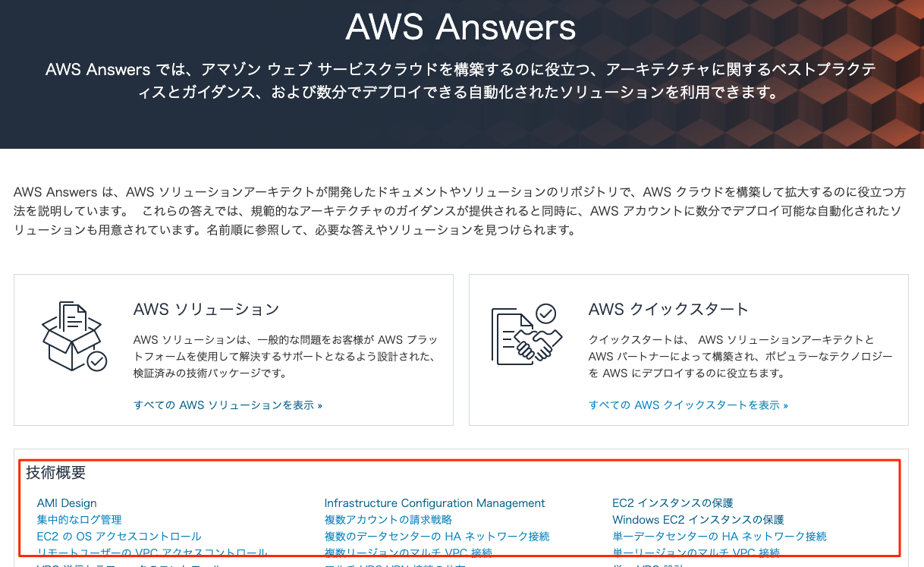Click the AWS クイックスタート handshake icon
924x567 pixels.
point(526,335)
